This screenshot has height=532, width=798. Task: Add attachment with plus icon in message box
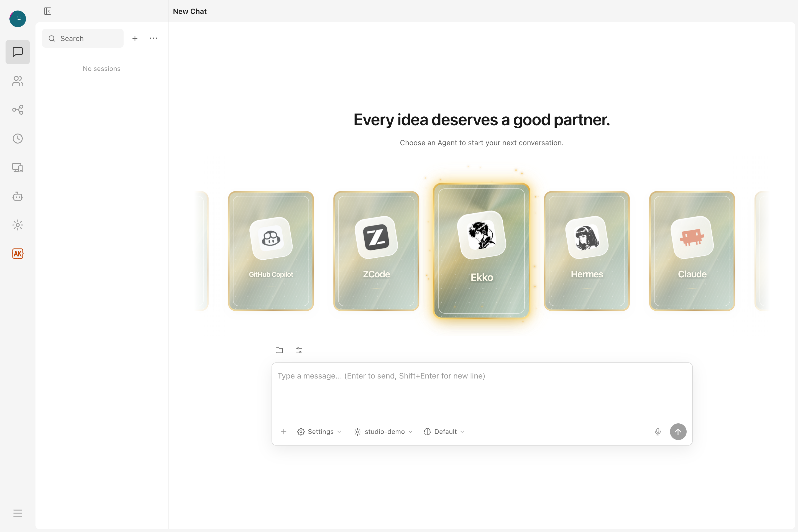coord(284,432)
